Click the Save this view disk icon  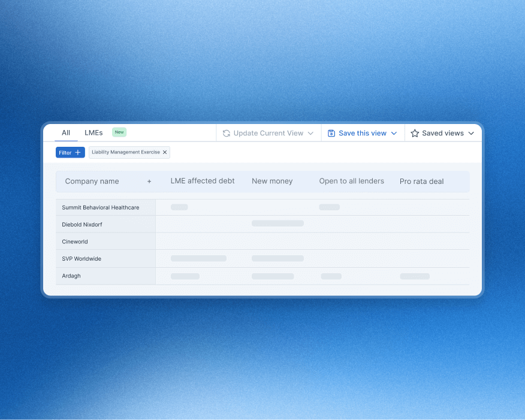click(x=331, y=133)
